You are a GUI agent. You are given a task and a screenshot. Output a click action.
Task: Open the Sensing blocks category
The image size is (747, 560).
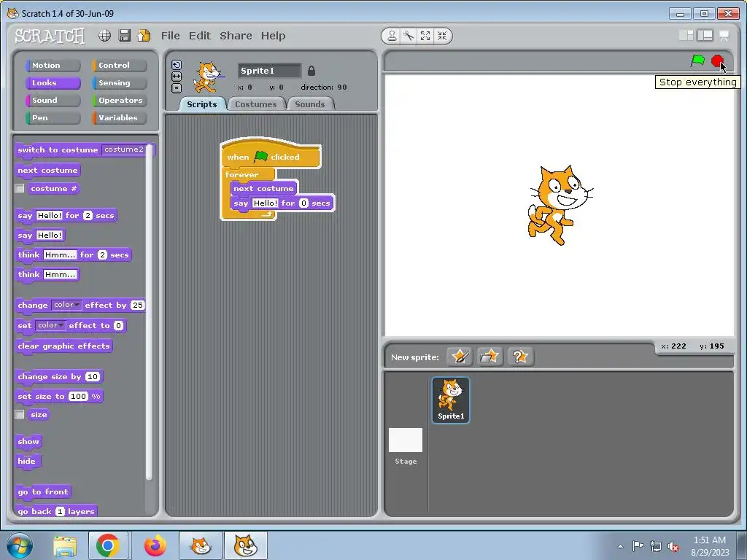point(119,83)
